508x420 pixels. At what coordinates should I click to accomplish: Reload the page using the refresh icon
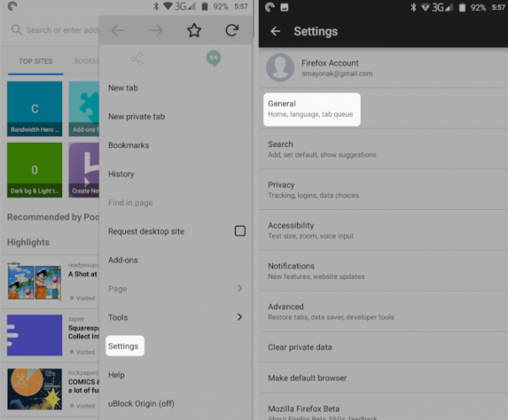(232, 30)
